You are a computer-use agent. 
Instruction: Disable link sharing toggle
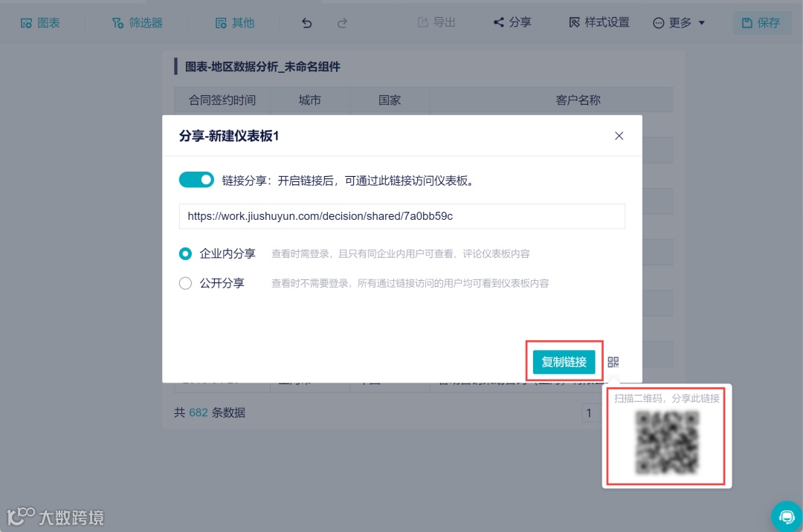pos(196,179)
